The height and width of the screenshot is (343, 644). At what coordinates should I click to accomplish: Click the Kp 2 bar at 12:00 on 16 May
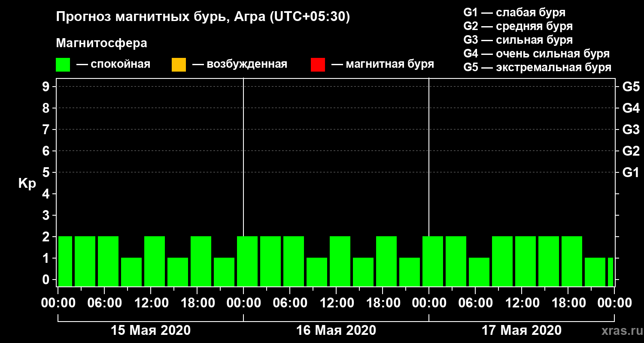tap(340, 261)
